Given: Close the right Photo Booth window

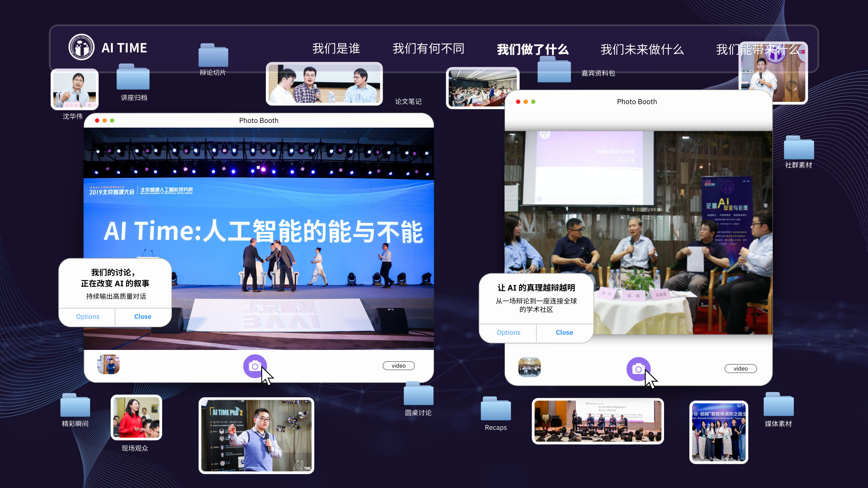Looking at the screenshot, I should tap(518, 102).
